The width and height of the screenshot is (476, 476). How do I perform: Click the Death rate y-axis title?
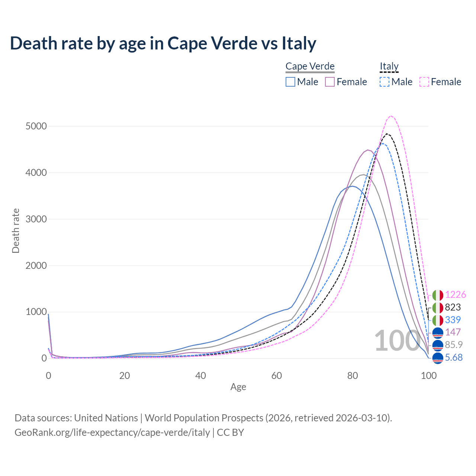(16, 231)
